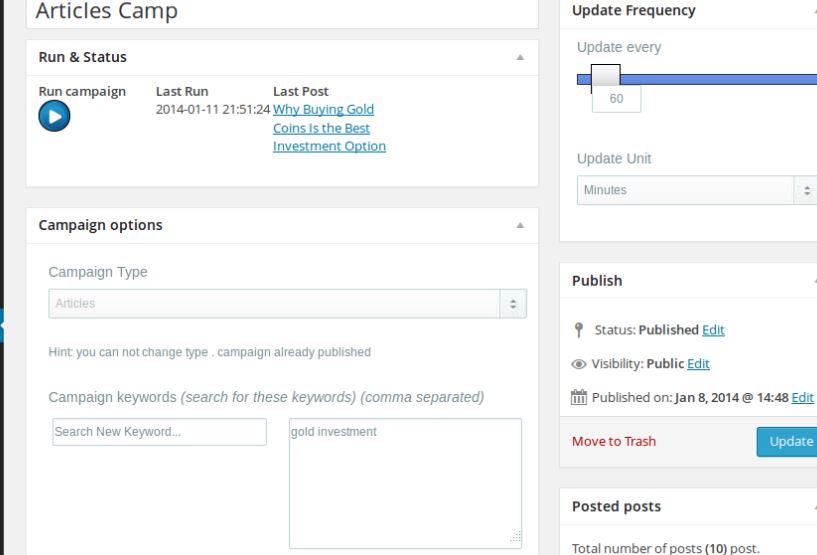Edit the published date
Viewport: 817px width, 555px height.
[802, 398]
